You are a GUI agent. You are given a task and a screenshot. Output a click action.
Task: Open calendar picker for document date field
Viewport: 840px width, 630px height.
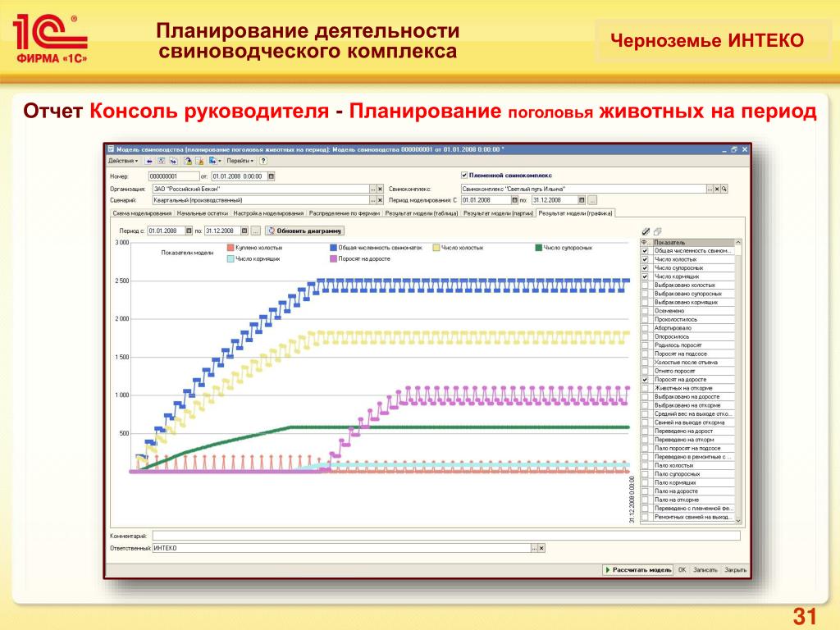tap(271, 176)
